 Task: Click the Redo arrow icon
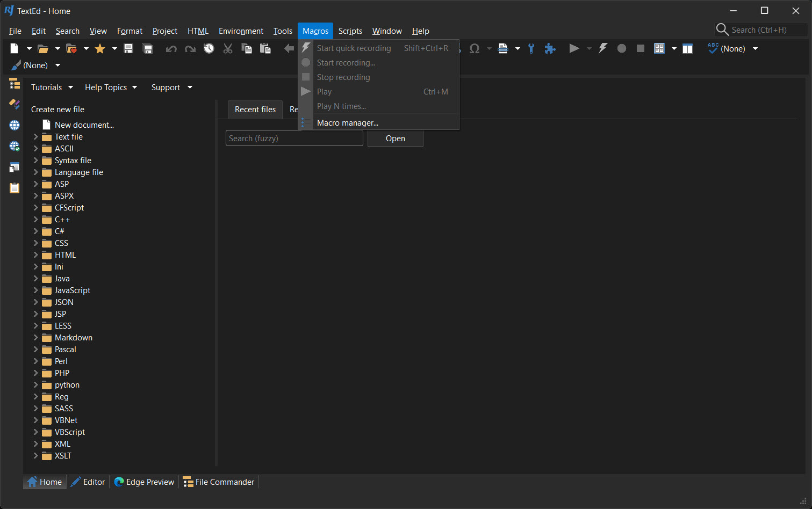[190, 49]
